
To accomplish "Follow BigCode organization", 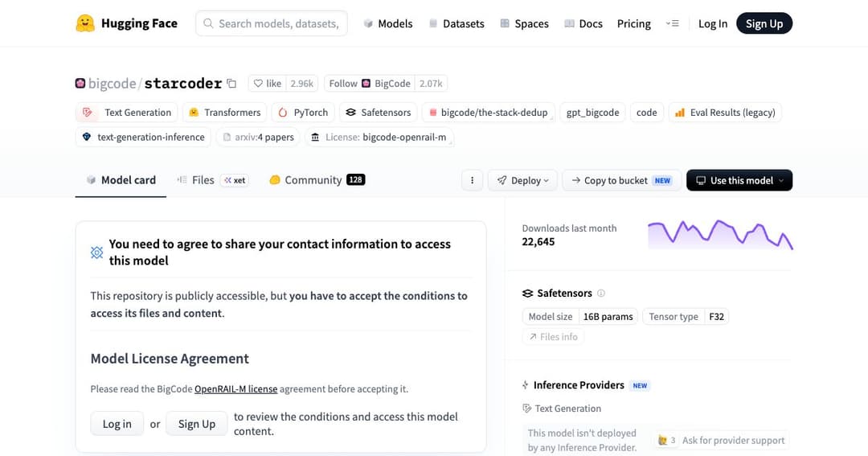I will [x=369, y=84].
